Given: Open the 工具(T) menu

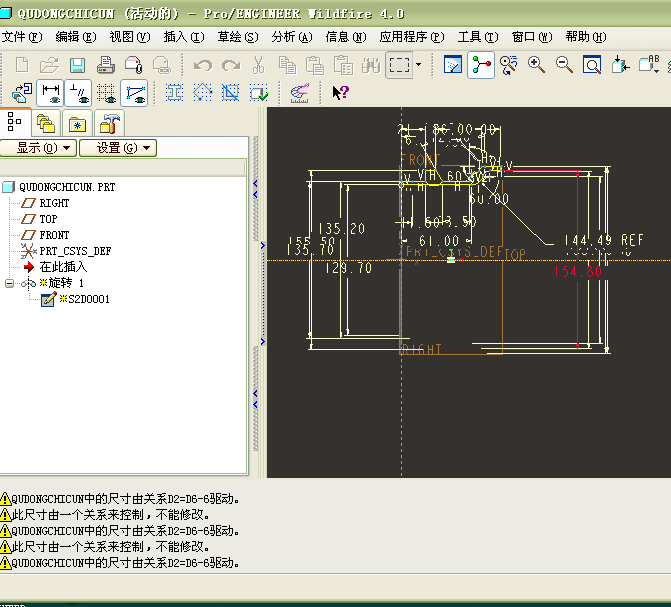Looking at the screenshot, I should click(x=478, y=37).
